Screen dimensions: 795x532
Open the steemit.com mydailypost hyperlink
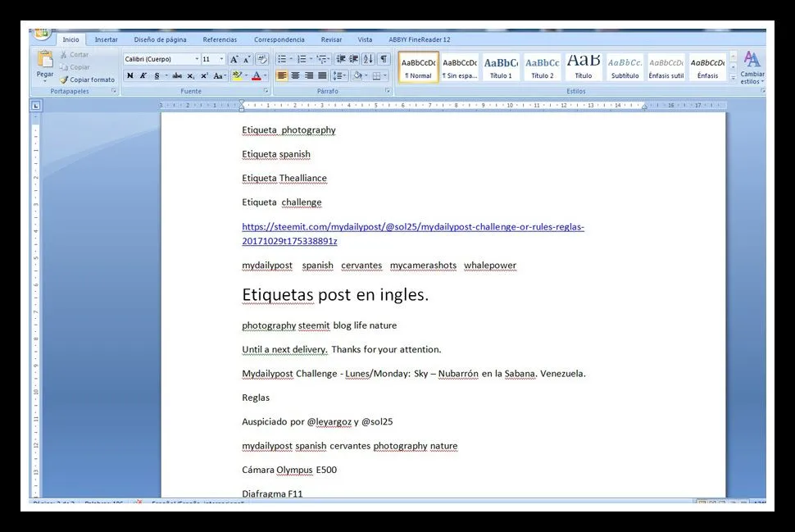pyautogui.click(x=412, y=227)
